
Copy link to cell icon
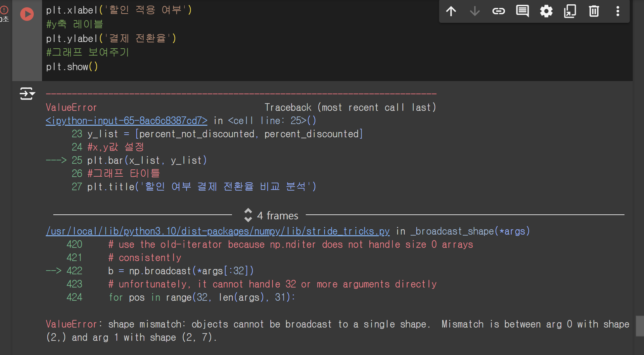(499, 11)
